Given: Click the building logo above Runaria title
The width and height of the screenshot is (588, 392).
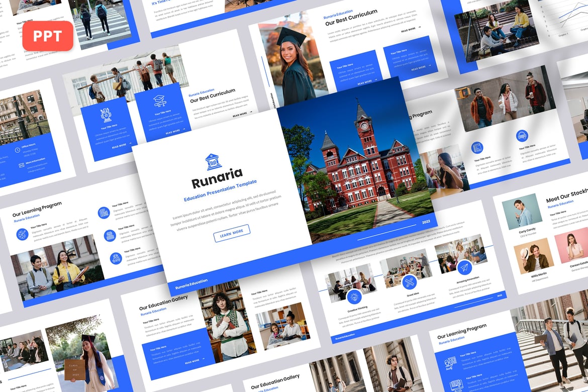Looking at the screenshot, I should click(x=213, y=162).
